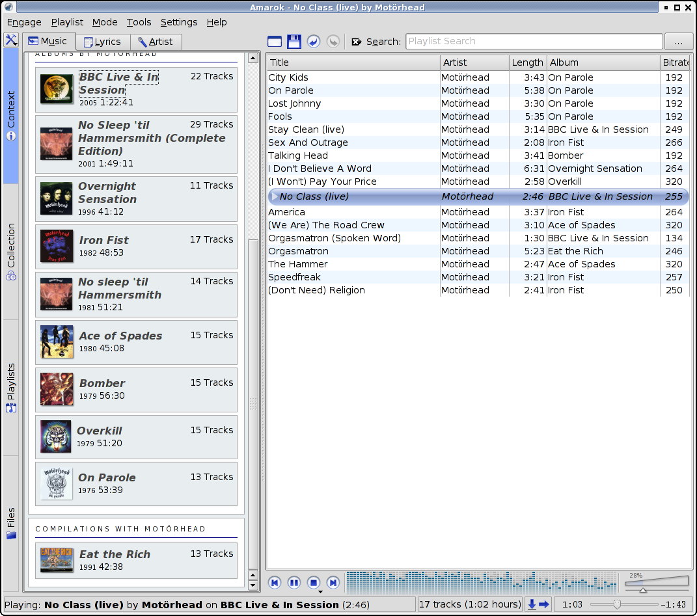Expand No Sleep 'til Hammersmith (Complete Edition) album

[x=152, y=138]
